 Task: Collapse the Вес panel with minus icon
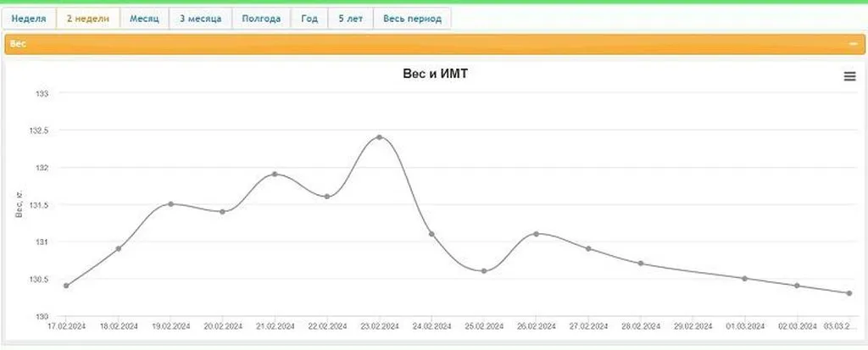coord(853,43)
